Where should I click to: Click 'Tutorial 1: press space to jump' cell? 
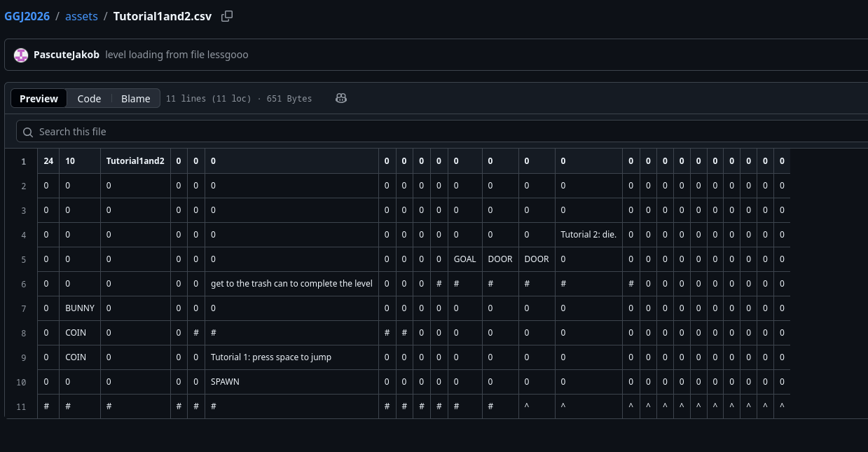[x=291, y=357]
